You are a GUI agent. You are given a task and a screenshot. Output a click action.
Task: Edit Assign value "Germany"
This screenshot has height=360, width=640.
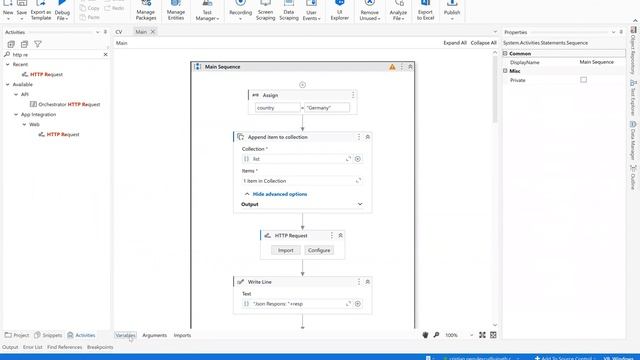327,108
